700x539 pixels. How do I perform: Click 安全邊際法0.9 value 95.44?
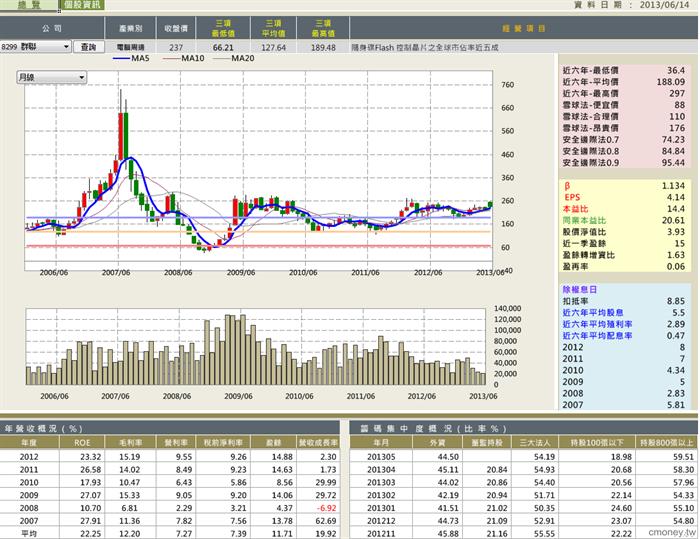pos(673,163)
